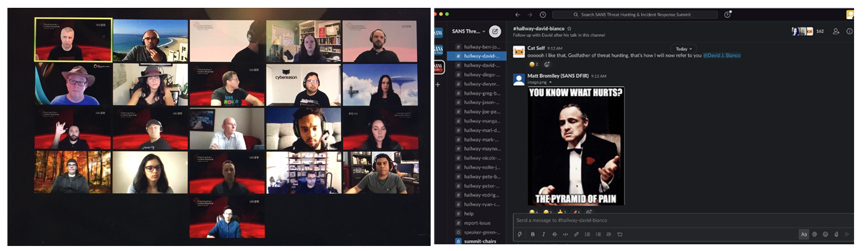This screenshot has height=251, width=868.
Task: Go forward using the history forward arrow
Action: (530, 15)
